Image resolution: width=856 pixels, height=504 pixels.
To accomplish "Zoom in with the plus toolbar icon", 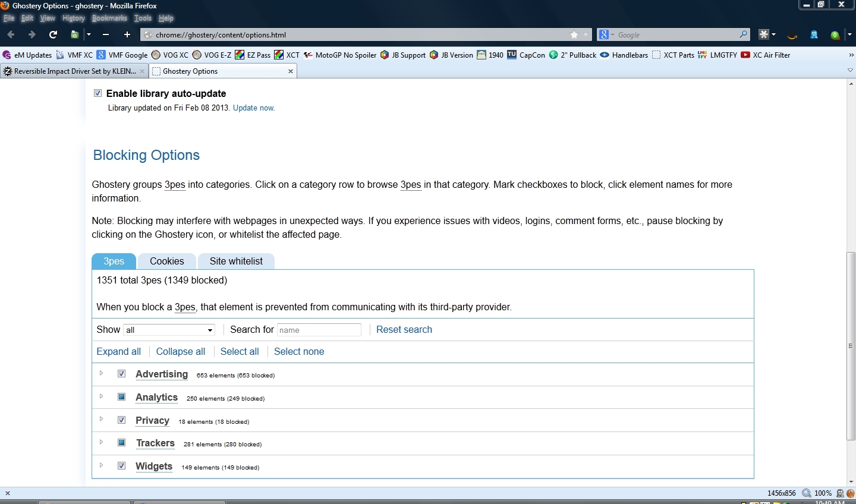I will pos(127,35).
